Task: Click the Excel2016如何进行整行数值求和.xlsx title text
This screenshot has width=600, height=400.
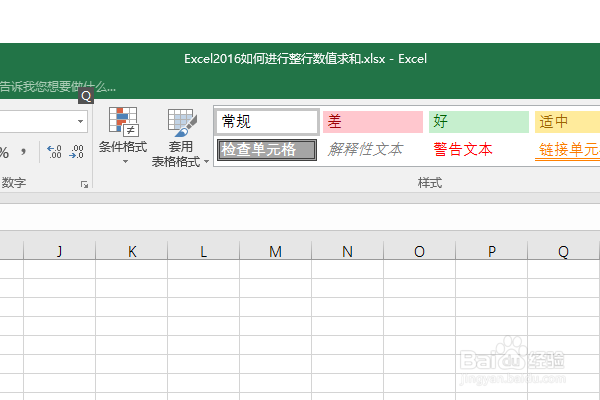Action: coord(285,59)
